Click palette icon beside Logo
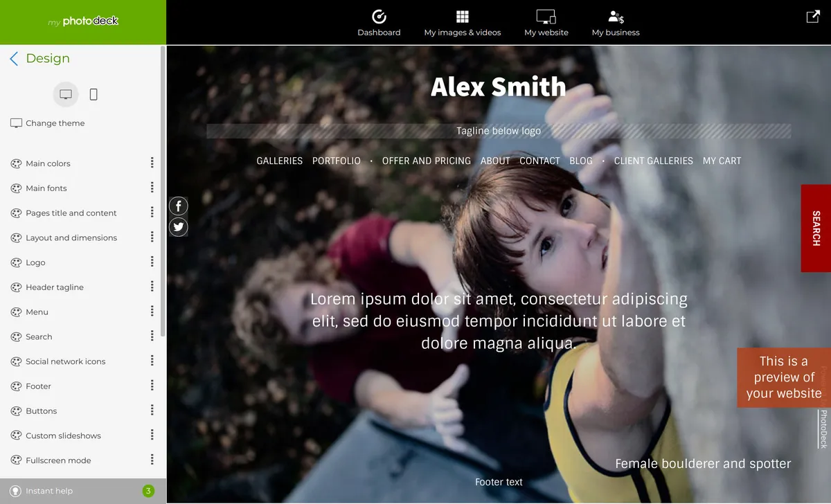 coord(16,262)
